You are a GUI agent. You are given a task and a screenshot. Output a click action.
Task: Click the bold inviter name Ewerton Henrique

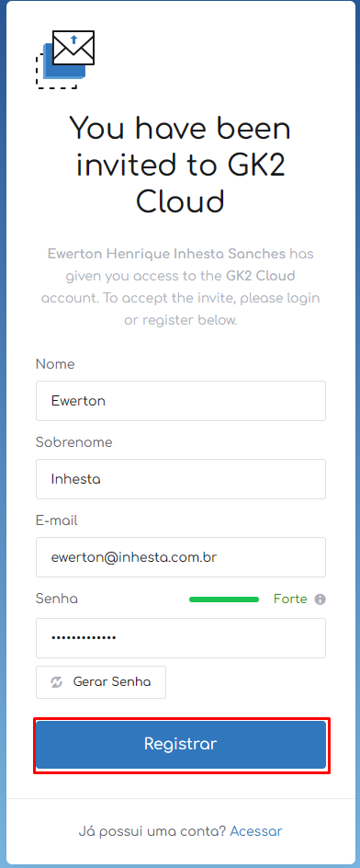coord(166,254)
